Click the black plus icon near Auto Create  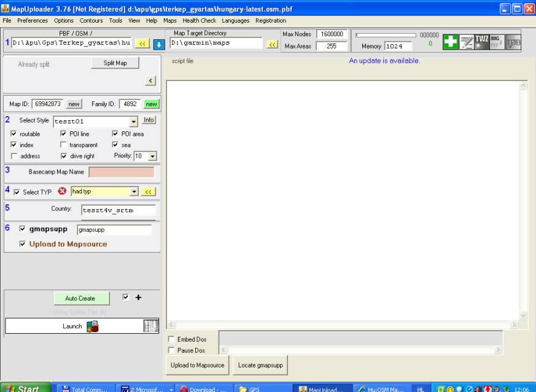coord(138,298)
